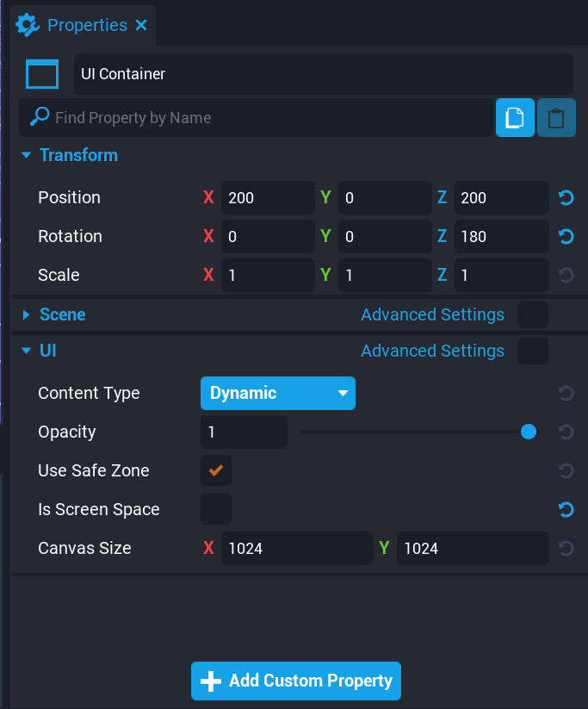Click the paste properties clipboard icon
The height and width of the screenshot is (709, 588).
coord(556,118)
